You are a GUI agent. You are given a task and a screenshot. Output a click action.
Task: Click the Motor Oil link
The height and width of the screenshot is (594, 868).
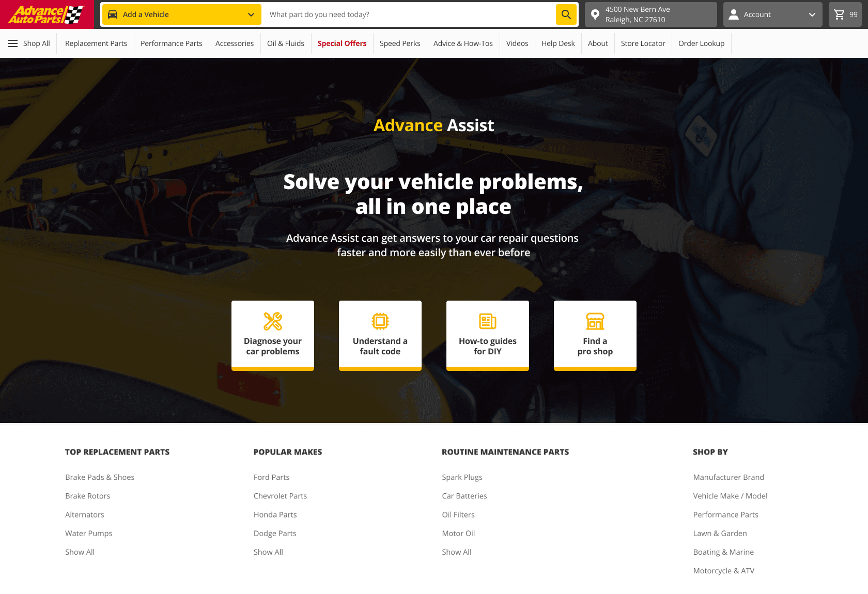(459, 533)
